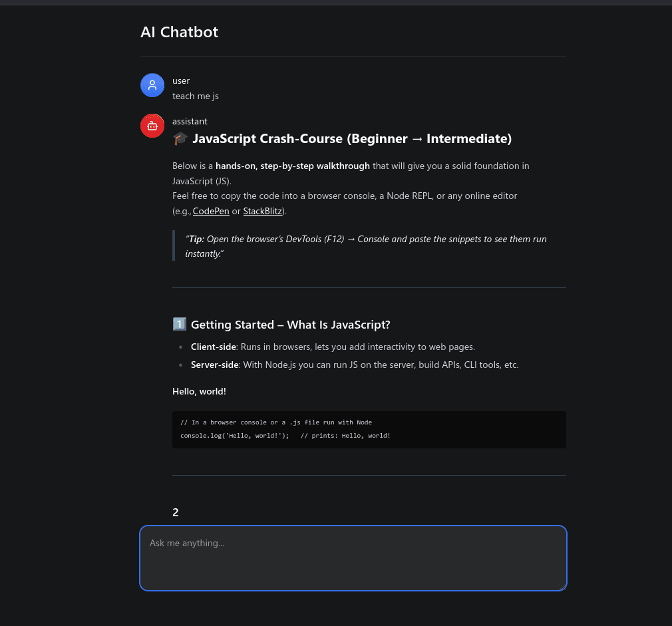
Task: Select the "Server-side" bullet point
Action: [354, 365]
